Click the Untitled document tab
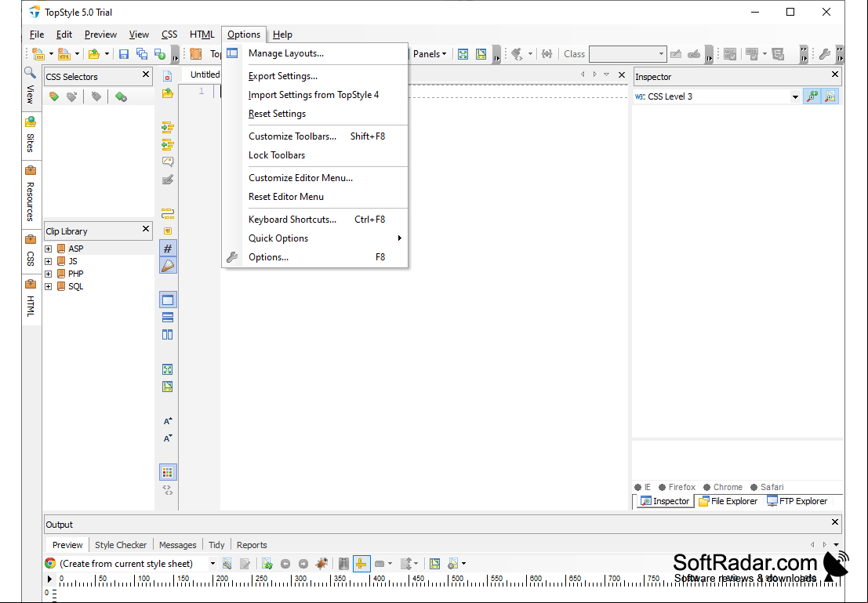Screen dimensions: 868x603 click(205, 74)
